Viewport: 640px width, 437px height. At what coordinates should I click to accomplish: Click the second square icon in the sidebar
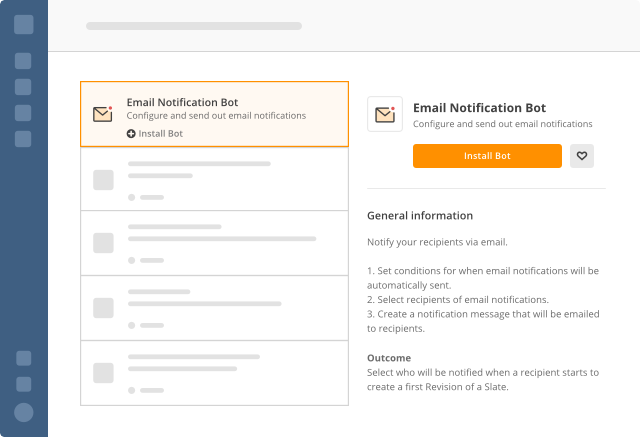coord(23,61)
